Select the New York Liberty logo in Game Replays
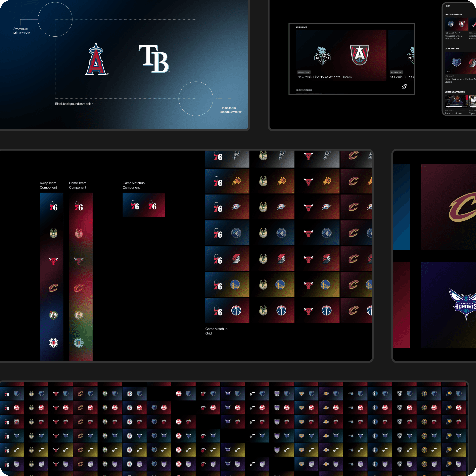The height and width of the screenshot is (476, 476). click(322, 56)
